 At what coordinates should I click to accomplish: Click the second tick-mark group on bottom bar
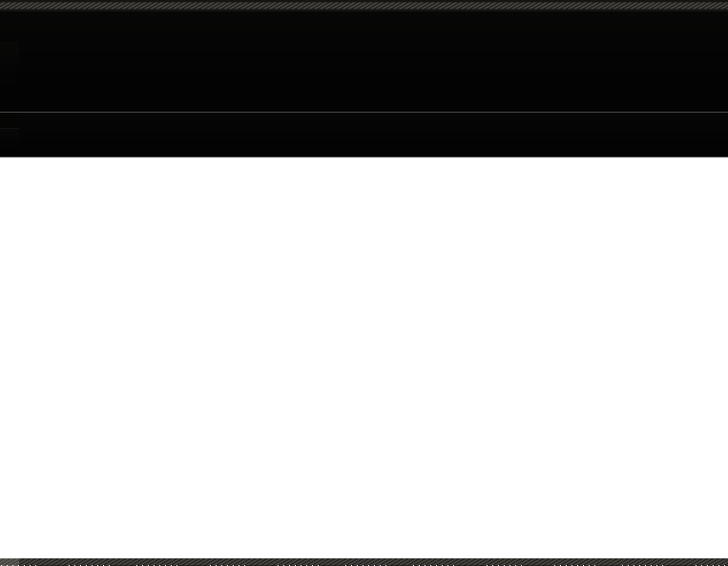click(89, 565)
